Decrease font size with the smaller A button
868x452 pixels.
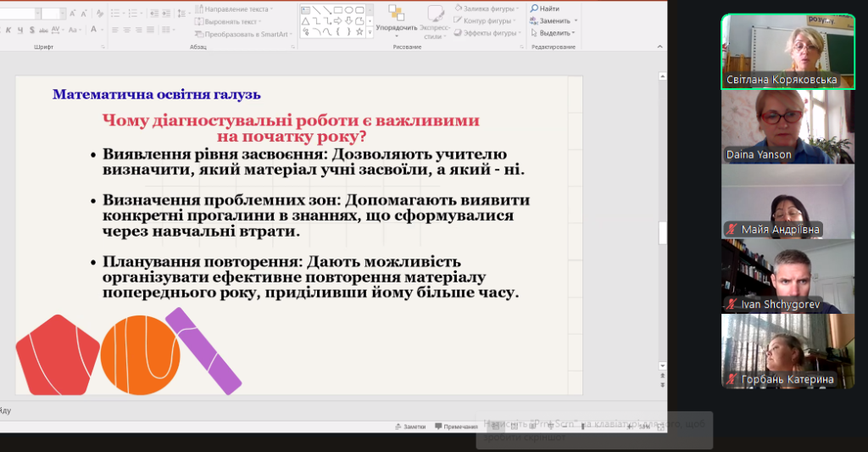point(84,14)
